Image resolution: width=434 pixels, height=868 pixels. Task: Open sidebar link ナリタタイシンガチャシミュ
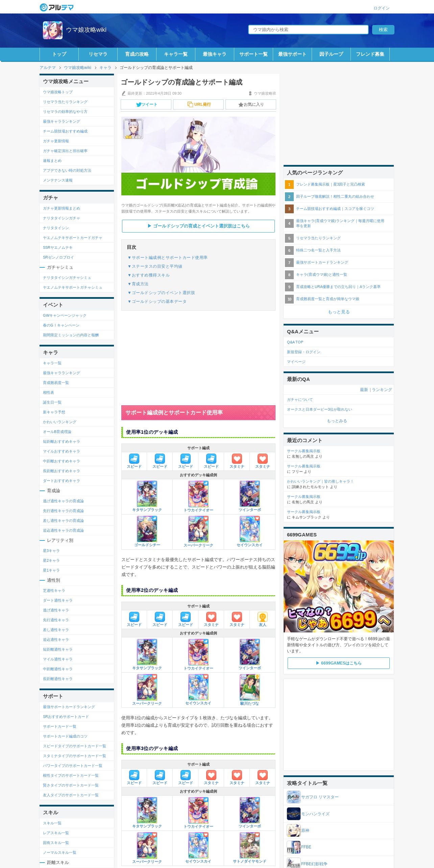[67, 278]
